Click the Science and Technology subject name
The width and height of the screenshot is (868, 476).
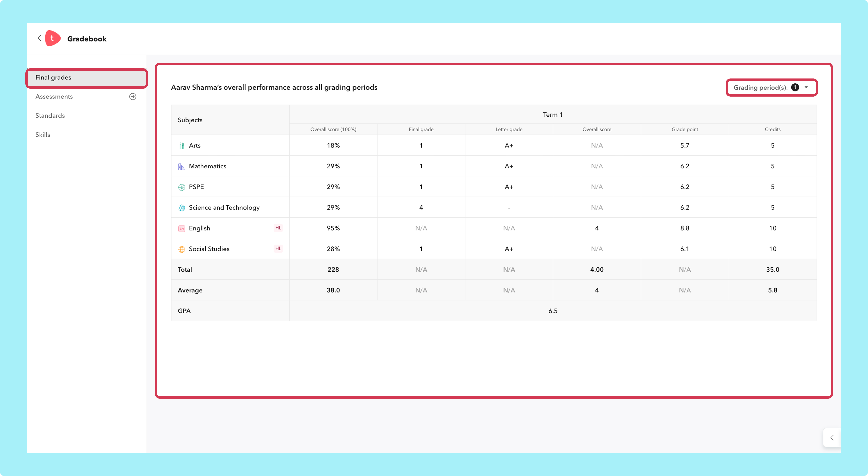pyautogui.click(x=224, y=208)
